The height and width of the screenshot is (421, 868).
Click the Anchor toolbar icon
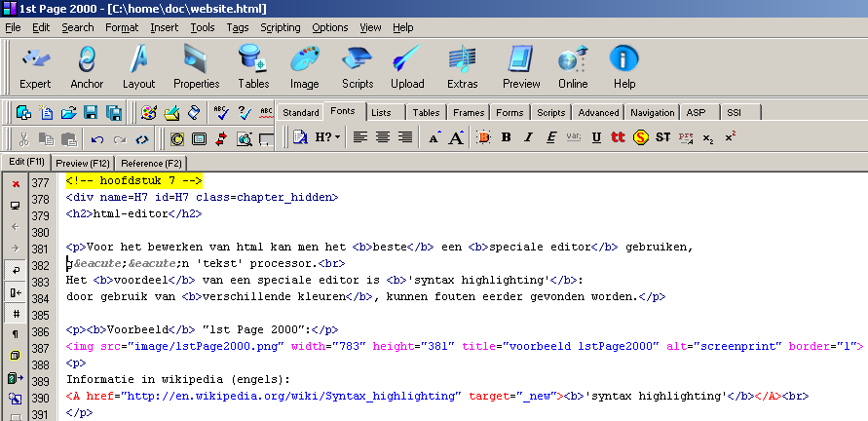(x=87, y=67)
